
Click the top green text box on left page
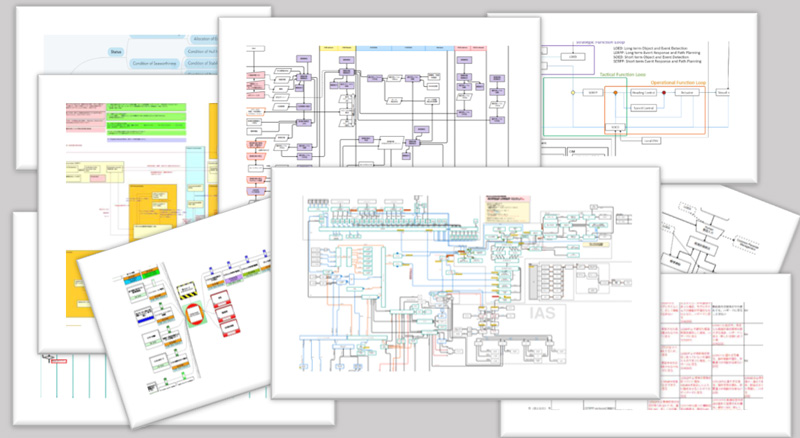point(146,107)
